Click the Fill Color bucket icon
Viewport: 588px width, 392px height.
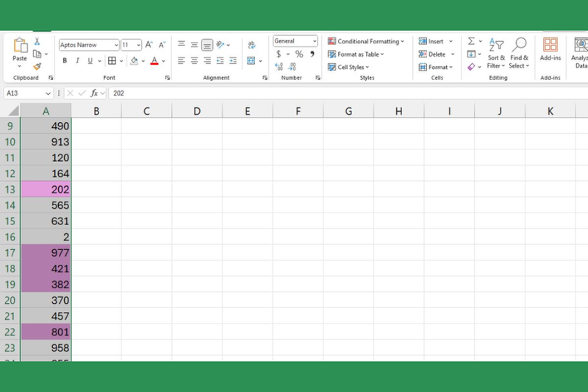[134, 61]
